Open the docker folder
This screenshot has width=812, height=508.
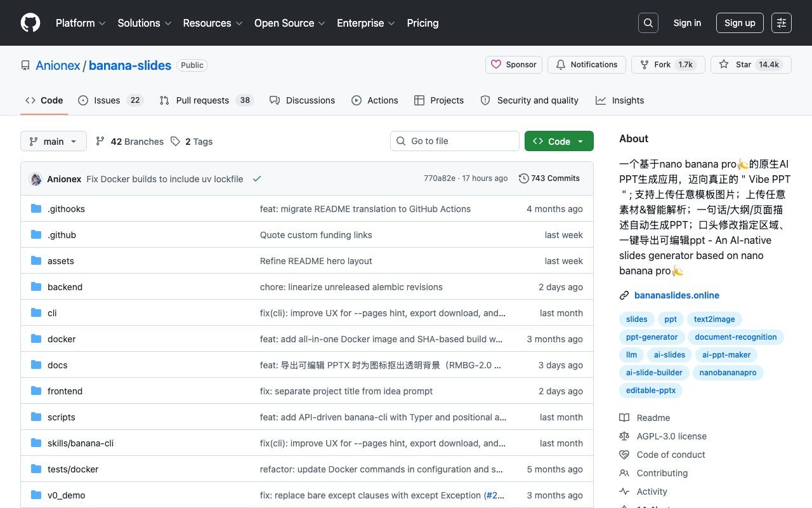click(62, 339)
